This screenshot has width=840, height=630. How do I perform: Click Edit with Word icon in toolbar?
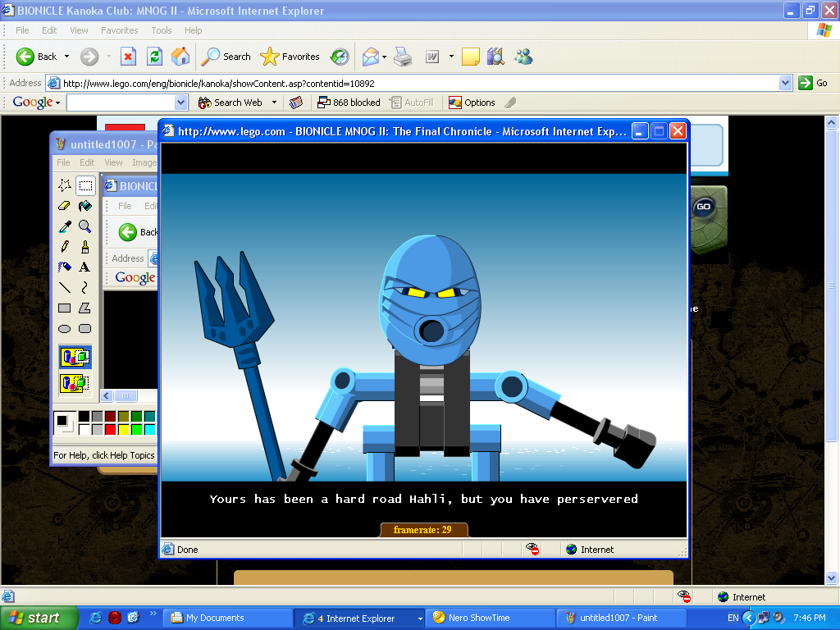[432, 57]
